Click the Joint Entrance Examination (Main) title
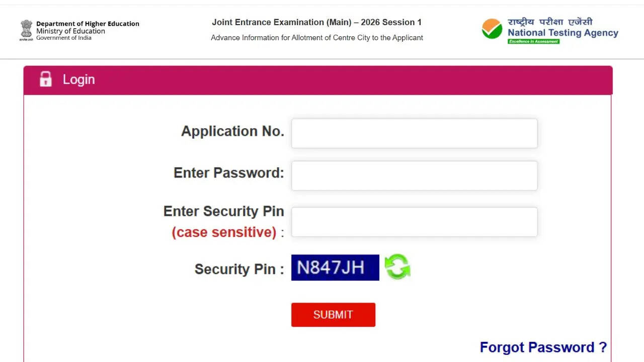Image resolution: width=644 pixels, height=362 pixels. click(316, 22)
